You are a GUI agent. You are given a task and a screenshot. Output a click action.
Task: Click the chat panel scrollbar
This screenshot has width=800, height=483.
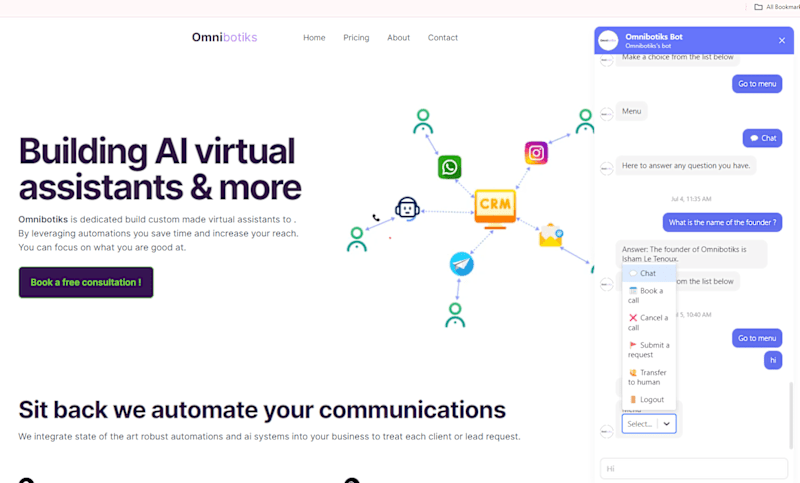pyautogui.click(x=791, y=415)
